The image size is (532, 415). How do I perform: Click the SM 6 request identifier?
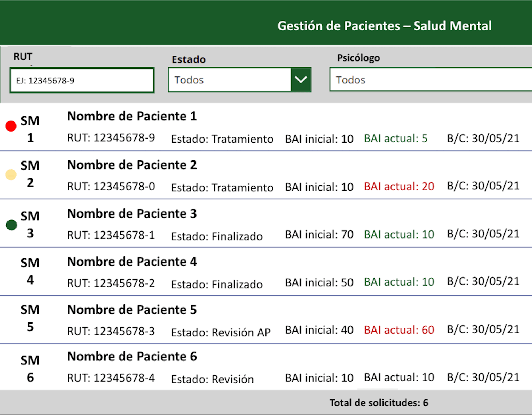click(30, 369)
